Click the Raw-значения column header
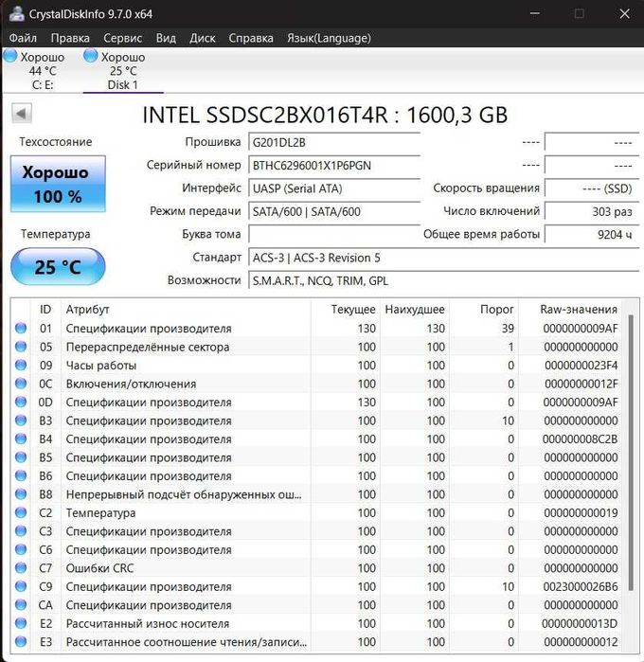The height and width of the screenshot is (662, 644). point(570,310)
